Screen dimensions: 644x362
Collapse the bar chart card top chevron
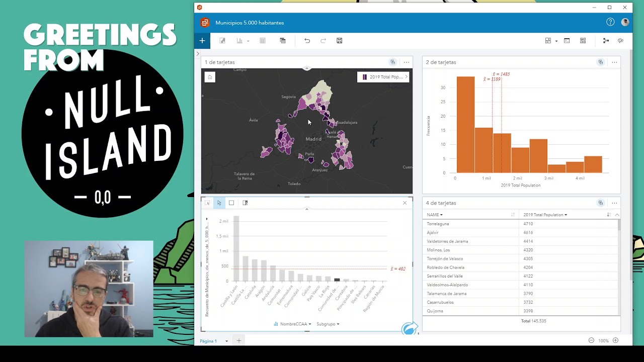click(306, 209)
